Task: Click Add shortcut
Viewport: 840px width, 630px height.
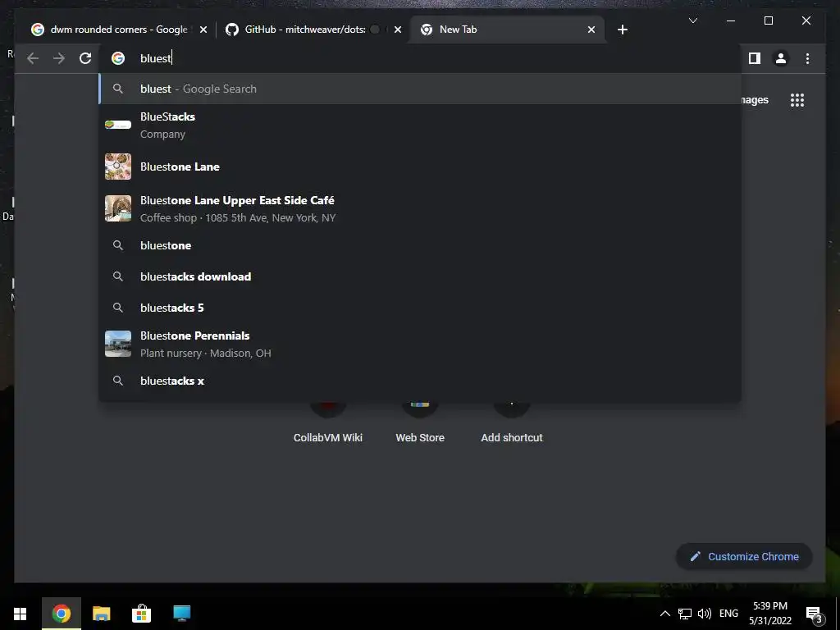Action: coord(512,423)
